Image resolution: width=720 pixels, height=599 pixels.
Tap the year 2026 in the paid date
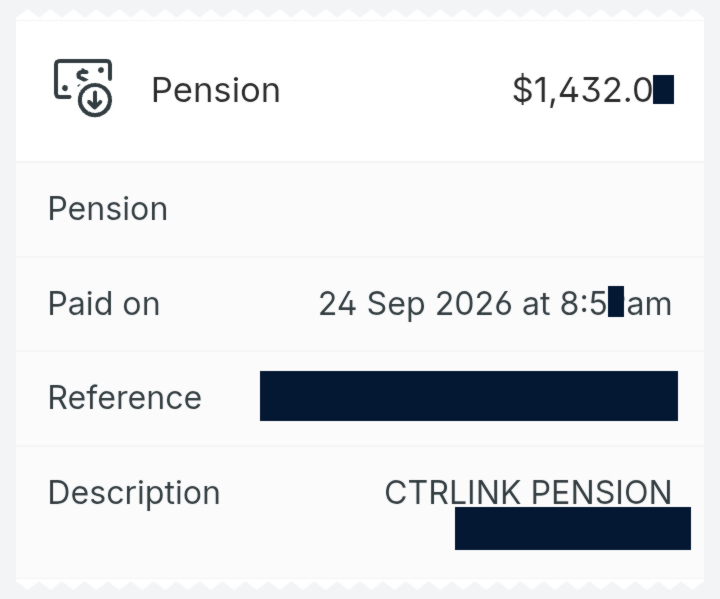473,304
